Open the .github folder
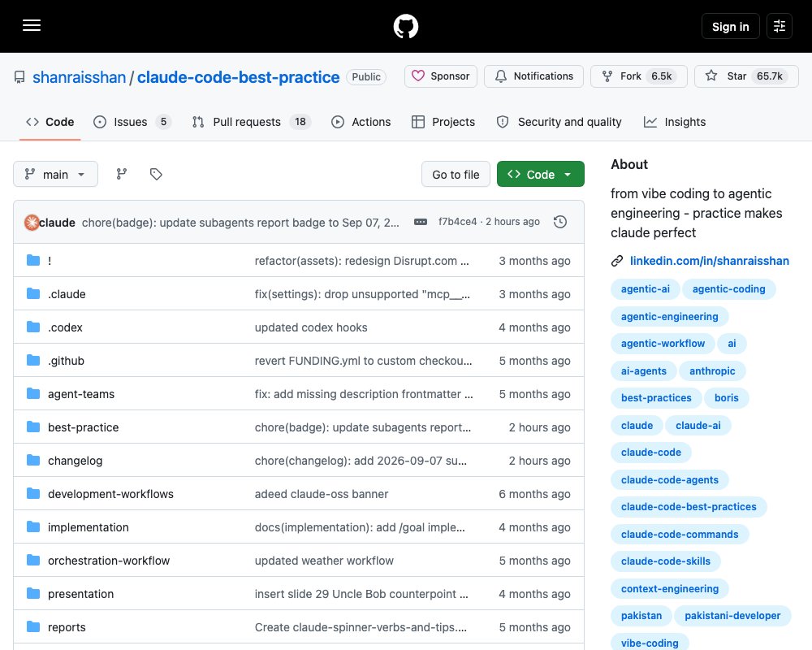 [x=67, y=361]
